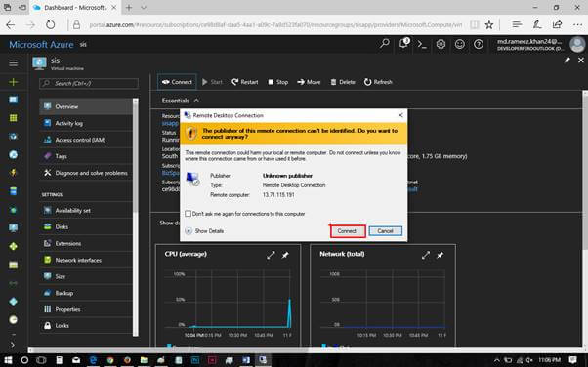
Task: Click browser back arrow
Action: tap(11, 25)
